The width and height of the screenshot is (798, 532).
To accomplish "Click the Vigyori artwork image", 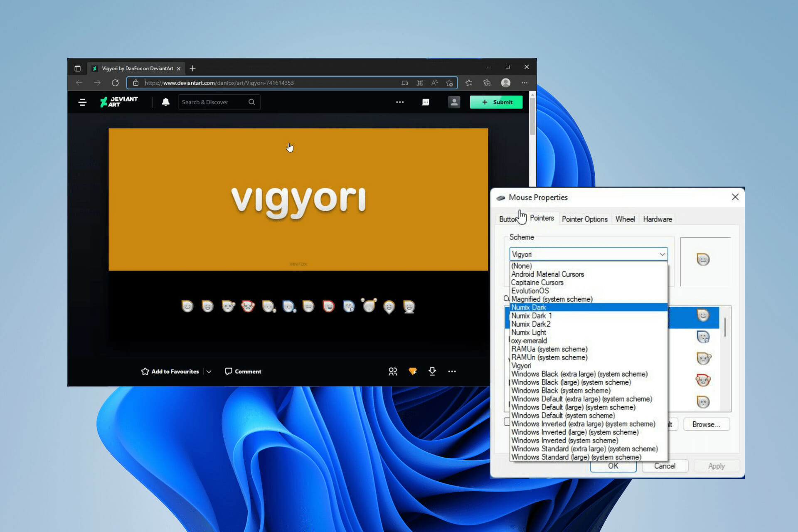I will [x=298, y=199].
